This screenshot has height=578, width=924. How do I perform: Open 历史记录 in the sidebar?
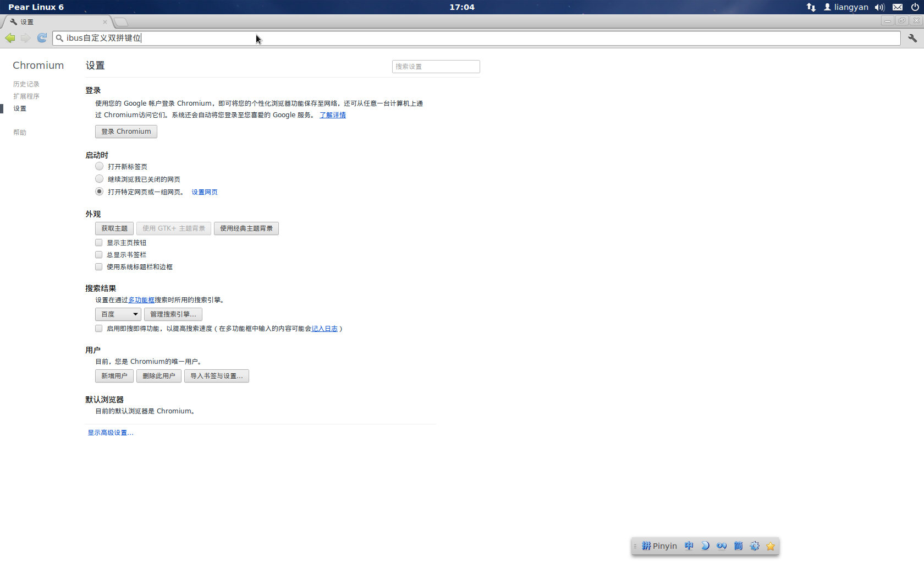tap(26, 84)
